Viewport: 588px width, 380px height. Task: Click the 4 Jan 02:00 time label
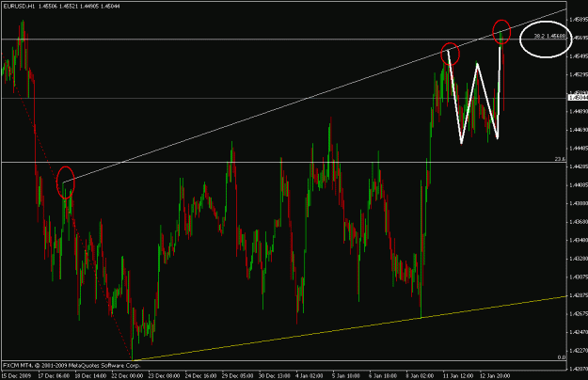click(310, 375)
